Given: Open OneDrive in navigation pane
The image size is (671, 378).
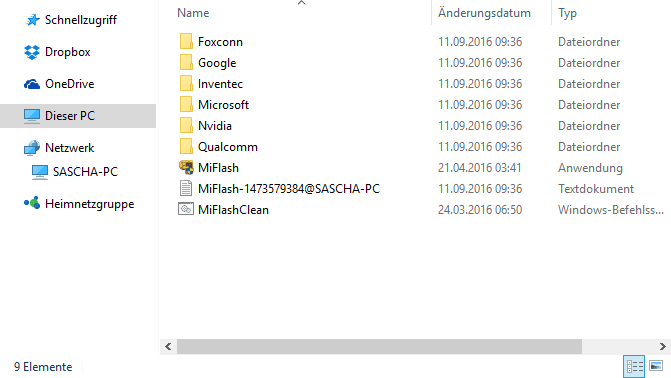Looking at the screenshot, I should tap(69, 84).
